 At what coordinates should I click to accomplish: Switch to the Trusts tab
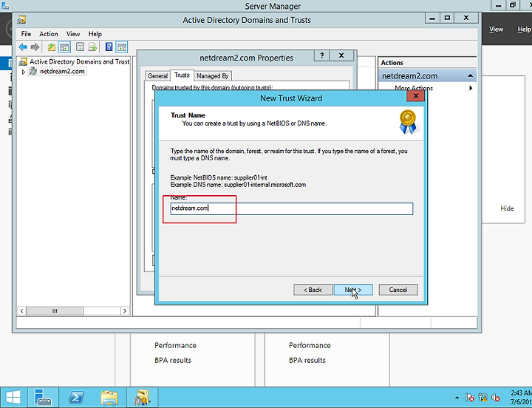tap(182, 75)
